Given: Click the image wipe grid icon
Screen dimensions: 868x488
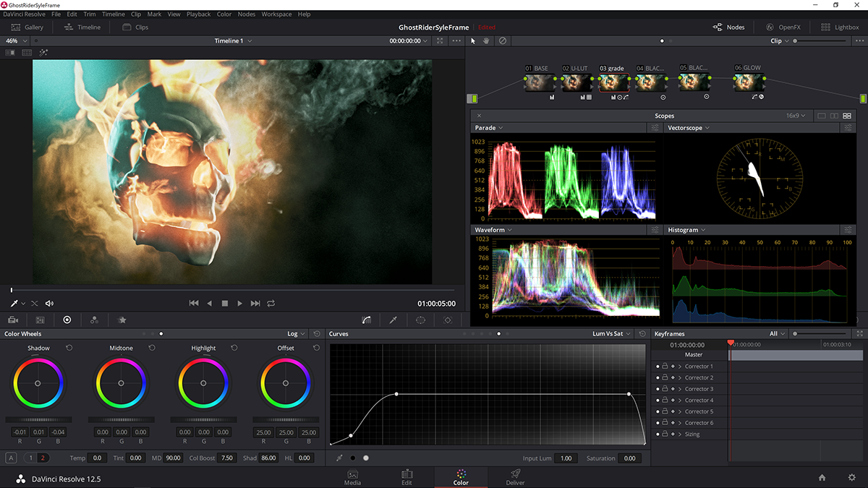Looking at the screenshot, I should (x=27, y=53).
